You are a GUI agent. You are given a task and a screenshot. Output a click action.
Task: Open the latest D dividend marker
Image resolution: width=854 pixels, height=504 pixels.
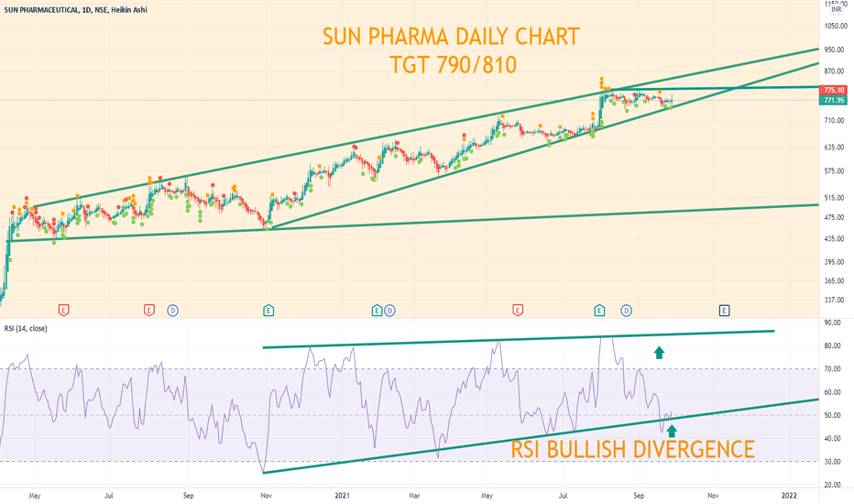[627, 311]
